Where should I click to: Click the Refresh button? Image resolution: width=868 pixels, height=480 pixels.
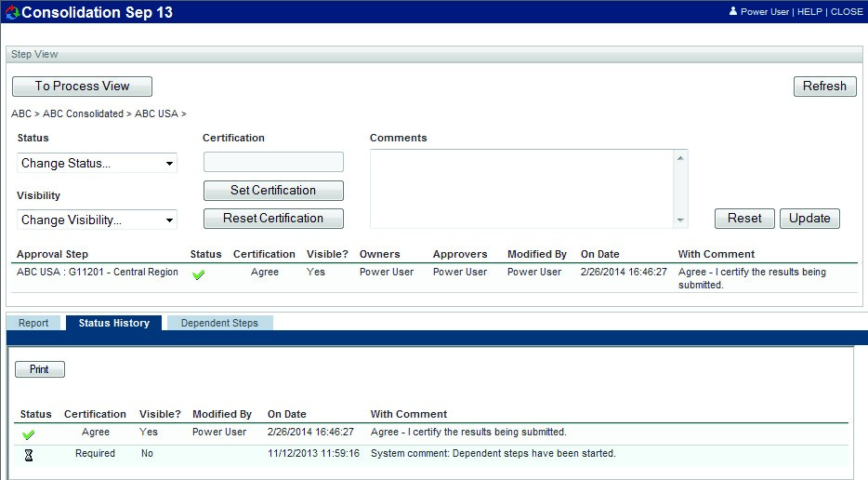click(824, 87)
